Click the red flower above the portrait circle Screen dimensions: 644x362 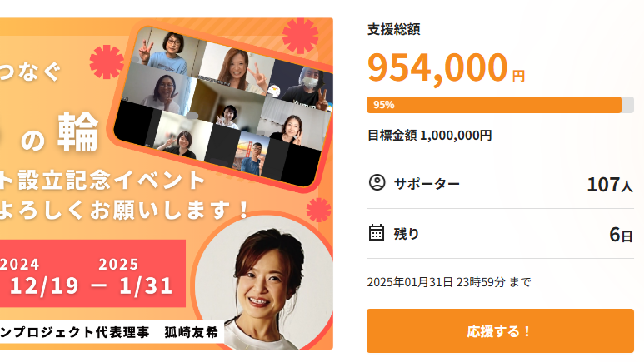click(318, 210)
